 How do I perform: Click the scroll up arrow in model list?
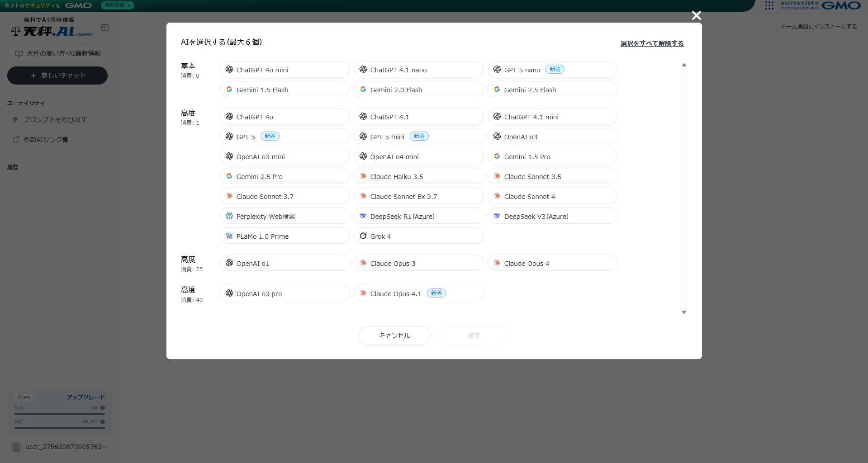point(684,65)
